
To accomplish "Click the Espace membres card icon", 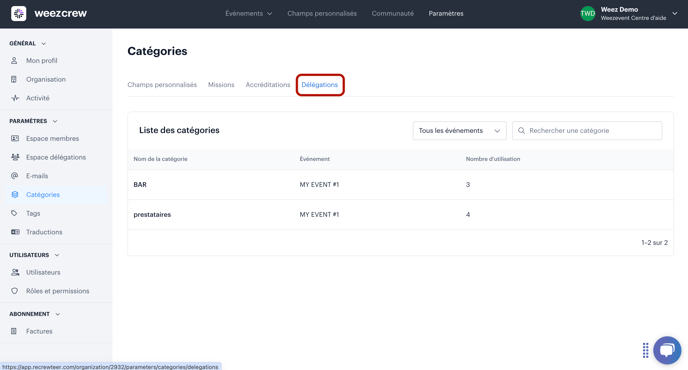I will (x=15, y=138).
